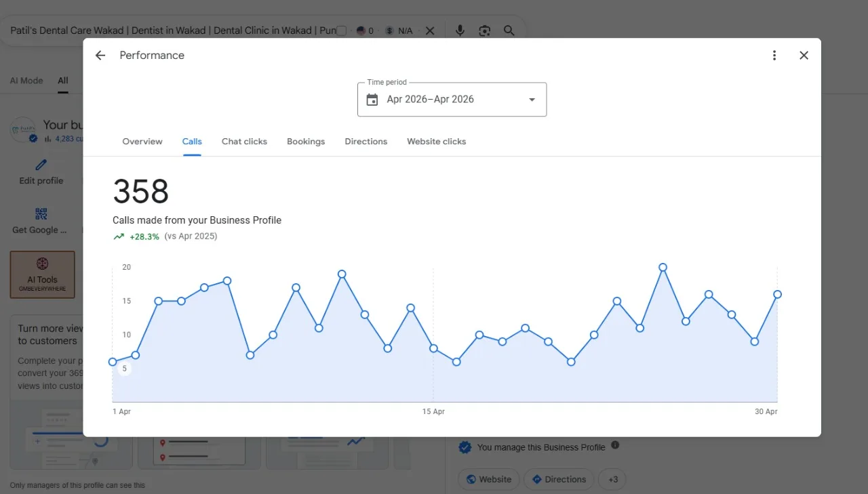This screenshot has height=494, width=868.
Task: Open the three-dot more options menu
Action: [774, 56]
